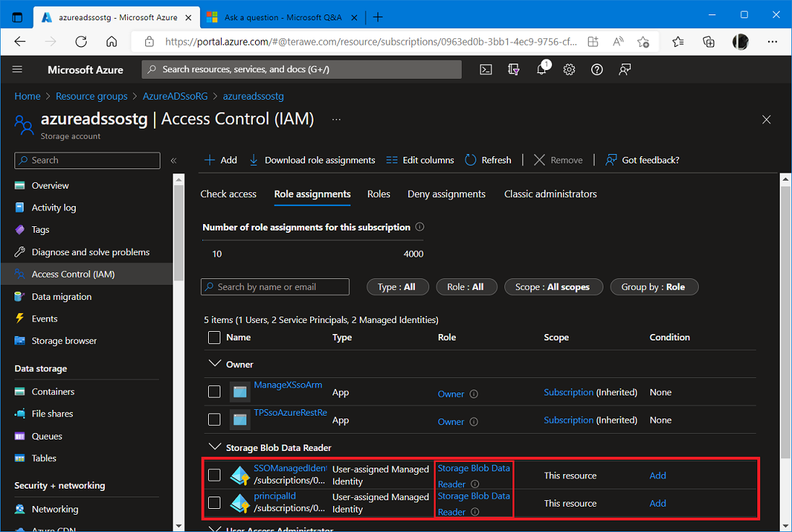Switch to the Deny assignments tab
The image size is (792, 532).
[446, 194]
